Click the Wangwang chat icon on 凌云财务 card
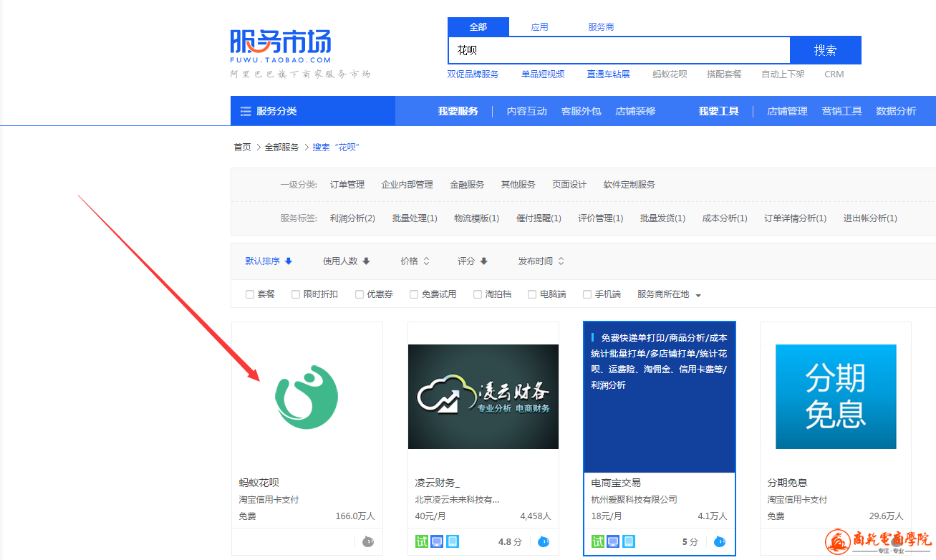The width and height of the screenshot is (936, 560). (544, 541)
